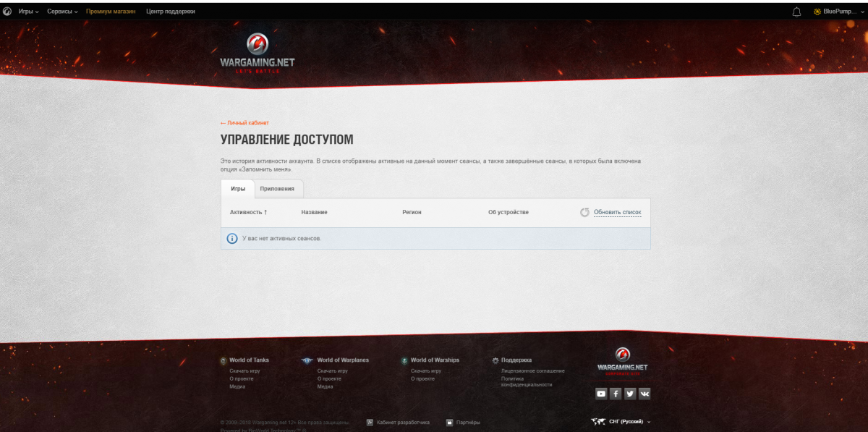Click О проекте under World of Warships
The width and height of the screenshot is (868, 432).
pyautogui.click(x=423, y=378)
